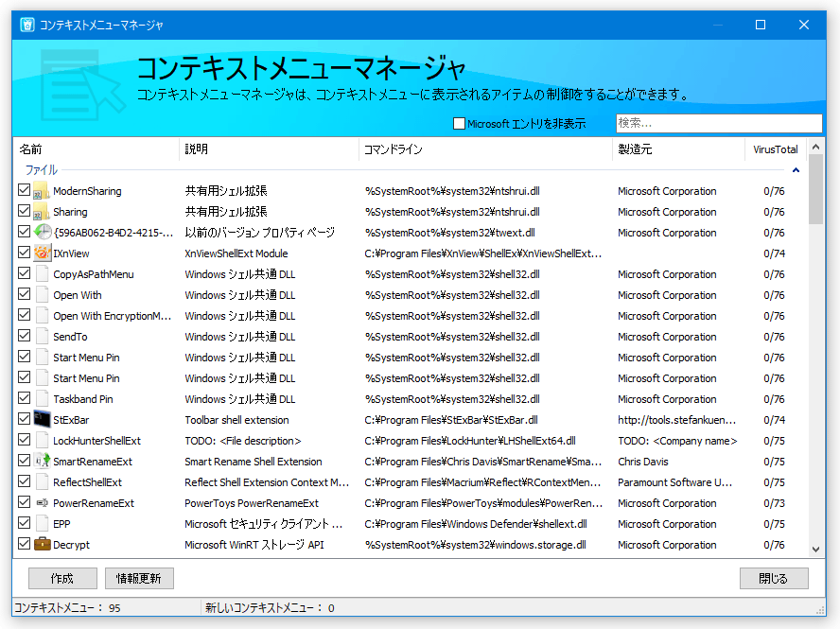The height and width of the screenshot is (629, 840).
Task: Click the Decrypt briefcase icon
Action: [x=42, y=545]
